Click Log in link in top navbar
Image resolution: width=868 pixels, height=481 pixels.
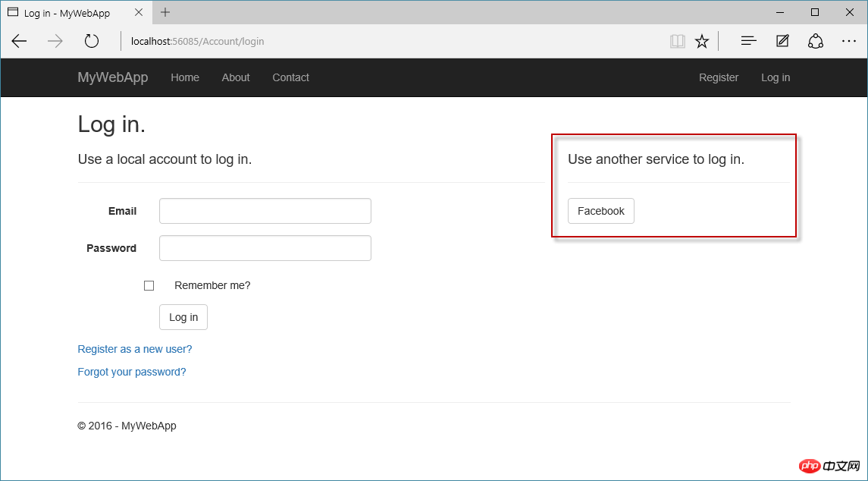776,77
